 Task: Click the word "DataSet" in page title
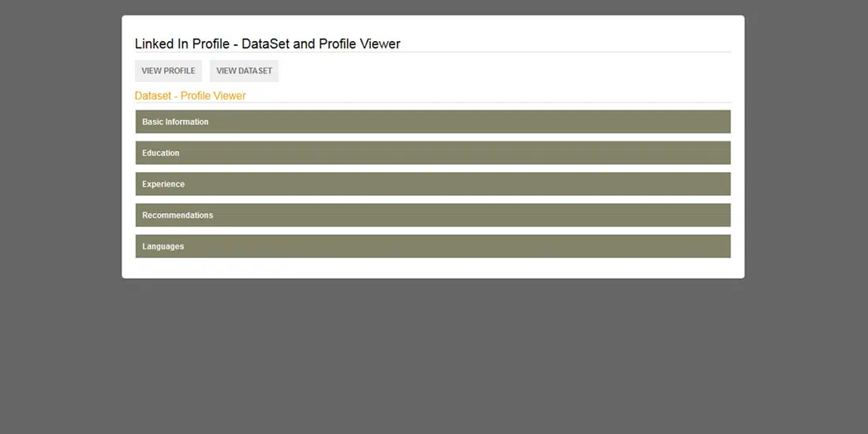click(266, 44)
